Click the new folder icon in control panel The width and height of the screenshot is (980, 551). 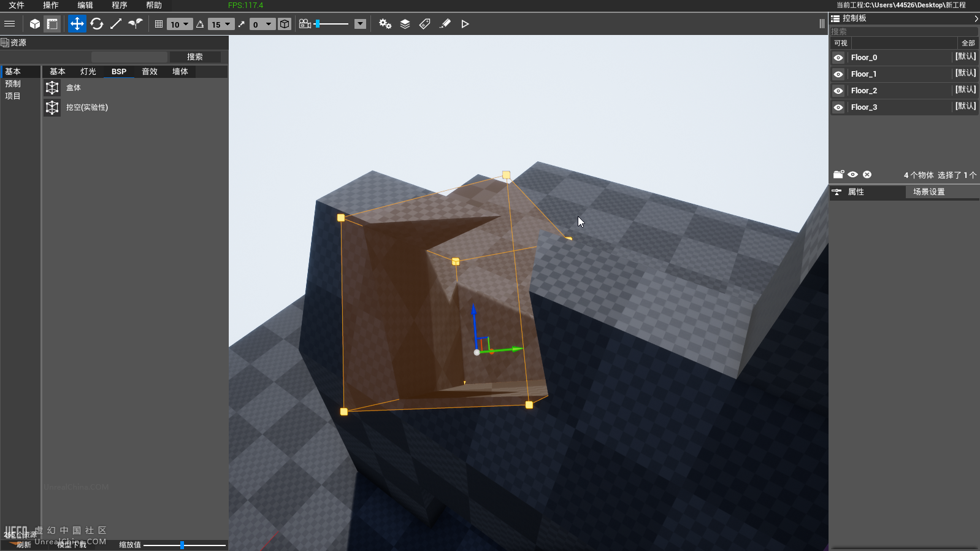click(x=838, y=175)
